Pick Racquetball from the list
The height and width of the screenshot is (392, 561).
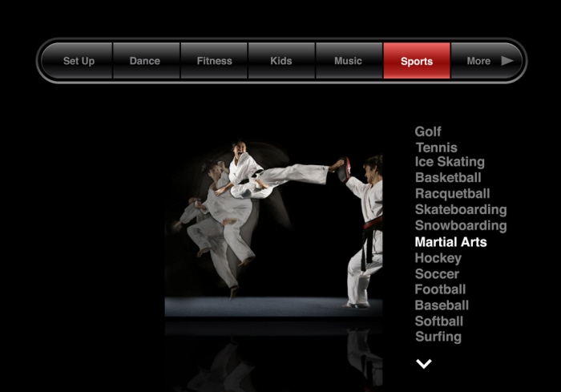pos(452,194)
